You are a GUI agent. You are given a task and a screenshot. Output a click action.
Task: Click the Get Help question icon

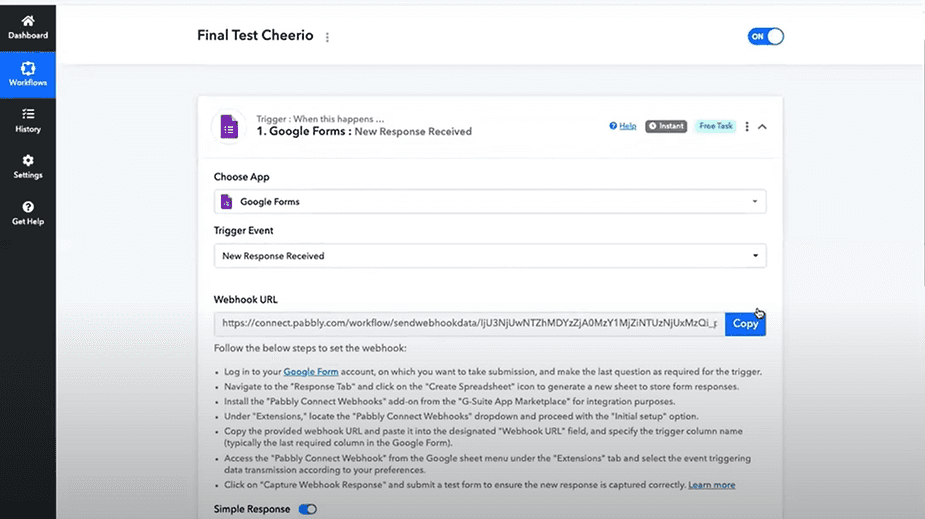click(27, 207)
